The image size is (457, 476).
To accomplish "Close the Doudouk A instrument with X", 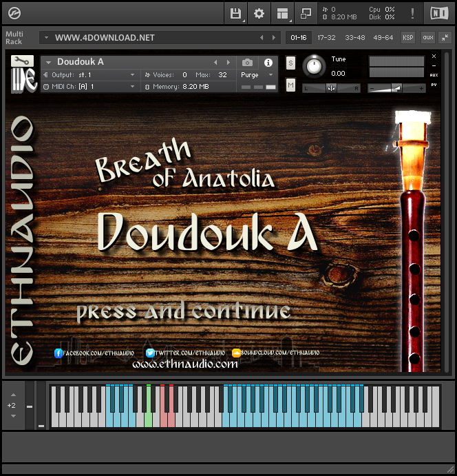I will 434,56.
